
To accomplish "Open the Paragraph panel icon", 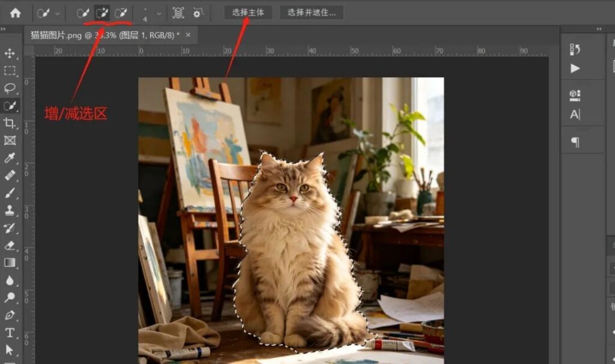I will pyautogui.click(x=575, y=142).
